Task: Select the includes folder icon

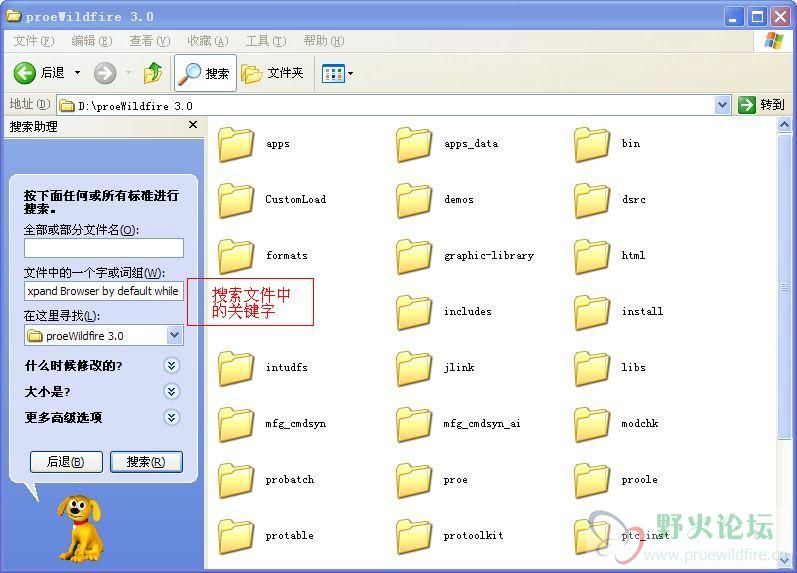Action: [x=414, y=312]
